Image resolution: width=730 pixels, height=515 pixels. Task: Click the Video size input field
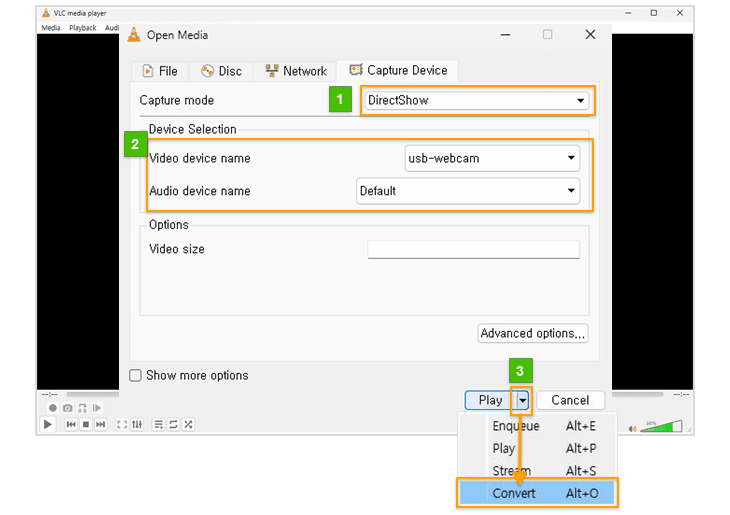click(x=473, y=249)
